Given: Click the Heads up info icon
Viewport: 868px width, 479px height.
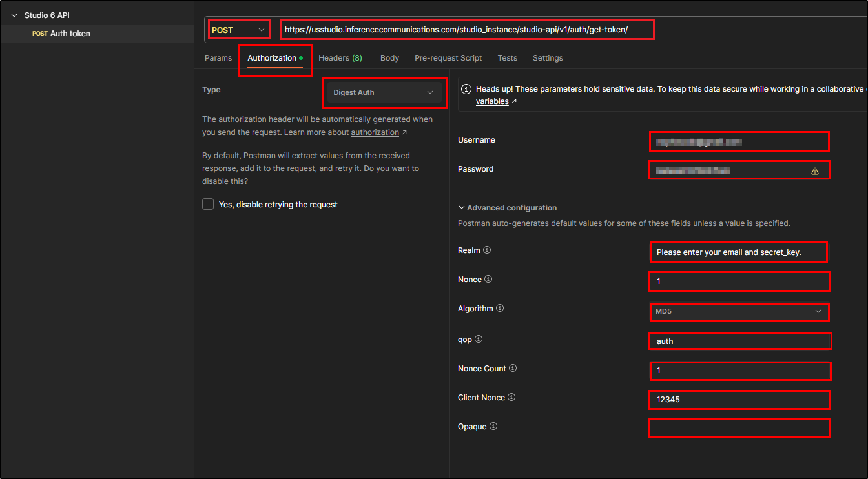Looking at the screenshot, I should click(x=467, y=89).
